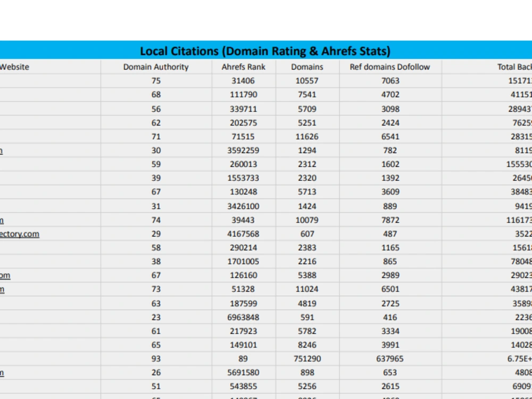This screenshot has width=532, height=399.
Task: Select Ref domains value 1165
Action: tap(390, 248)
